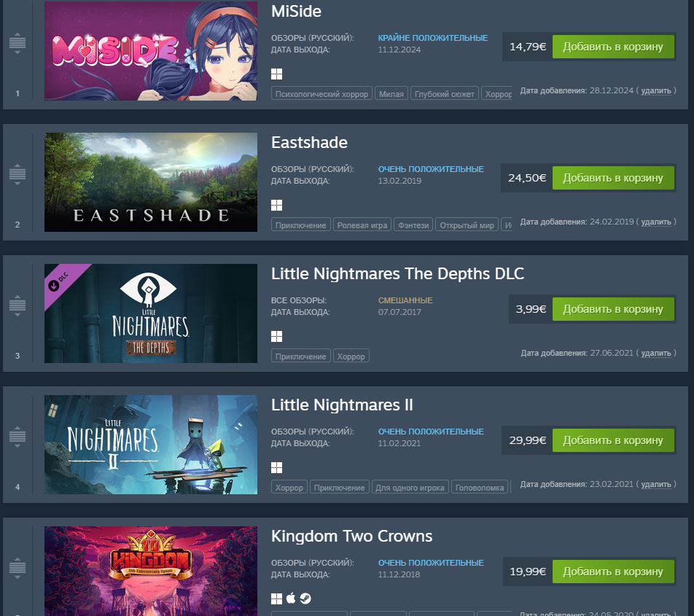
Task: Remove MiSide from wishlist via удалить link
Action: [x=656, y=90]
